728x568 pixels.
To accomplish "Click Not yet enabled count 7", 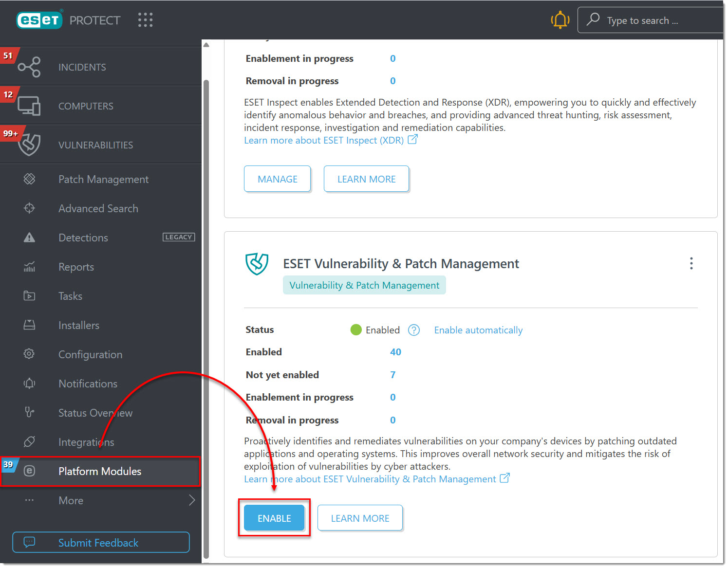I will (392, 375).
